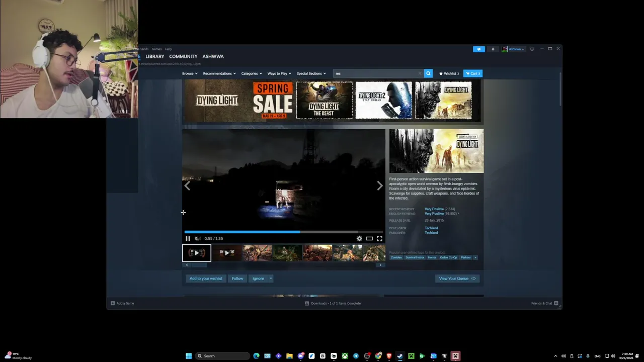Toggle theater mode on the trailer
Image resolution: width=644 pixels, height=362 pixels.
[x=369, y=239]
